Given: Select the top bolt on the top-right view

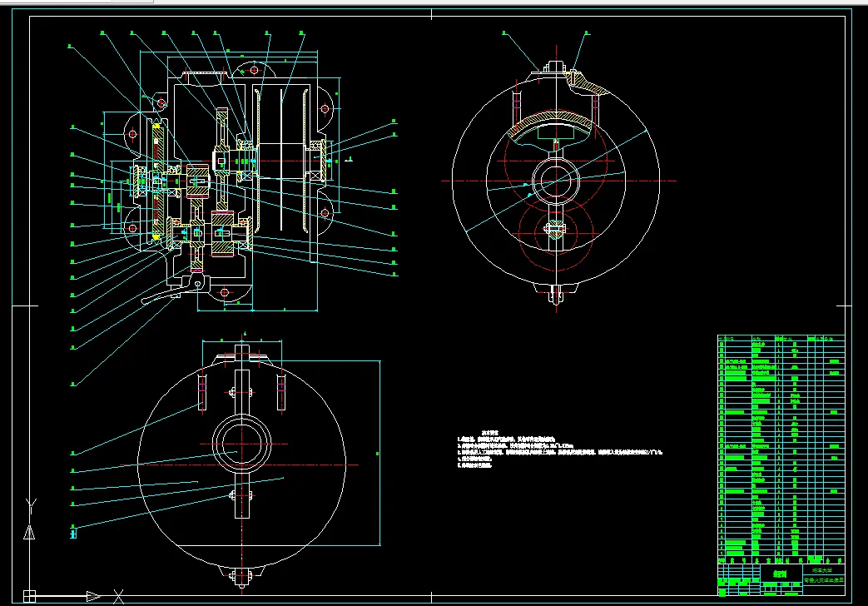Looking at the screenshot, I should 555,67.
